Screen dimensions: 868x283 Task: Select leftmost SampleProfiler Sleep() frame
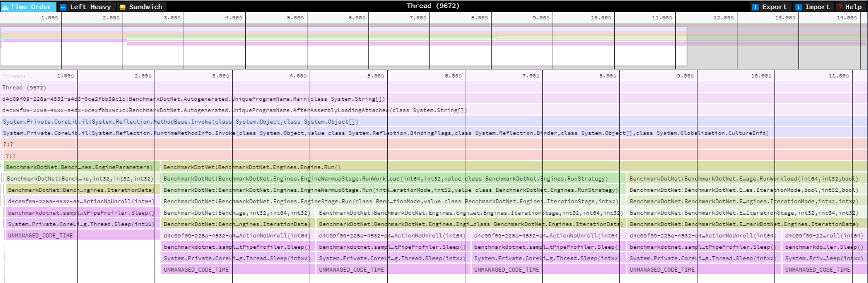pyautogui.click(x=83, y=212)
